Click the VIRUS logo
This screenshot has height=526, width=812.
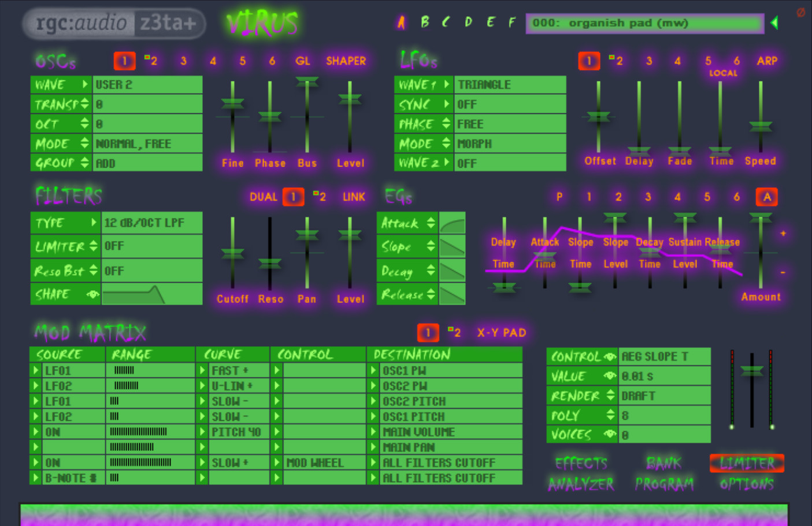(x=262, y=23)
